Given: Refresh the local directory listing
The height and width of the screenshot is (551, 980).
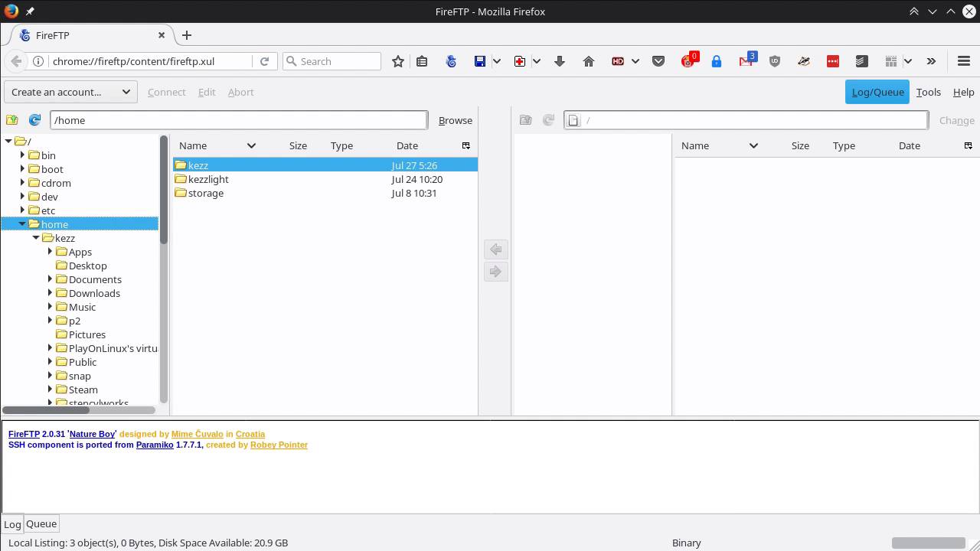Looking at the screenshot, I should pyautogui.click(x=34, y=120).
